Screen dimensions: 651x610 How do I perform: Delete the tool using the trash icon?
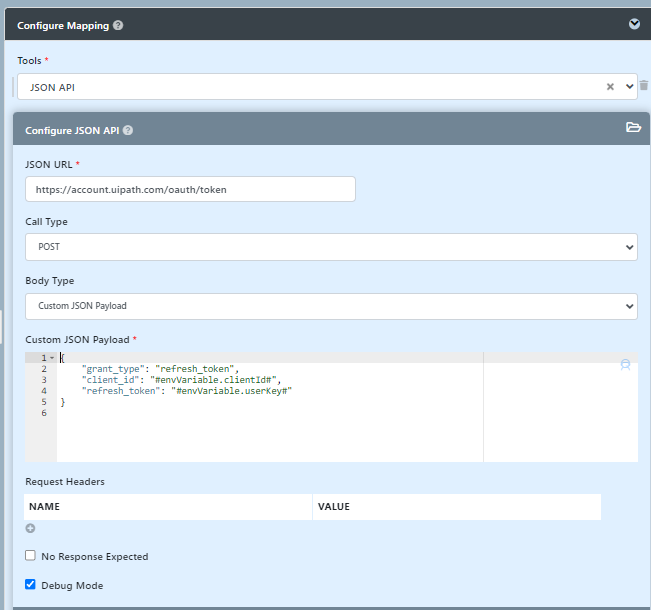(x=644, y=86)
